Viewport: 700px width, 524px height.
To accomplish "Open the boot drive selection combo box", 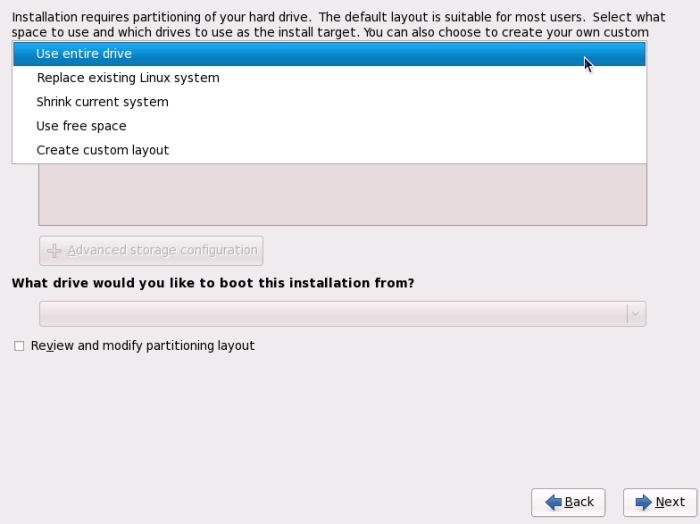I will coord(332,314).
